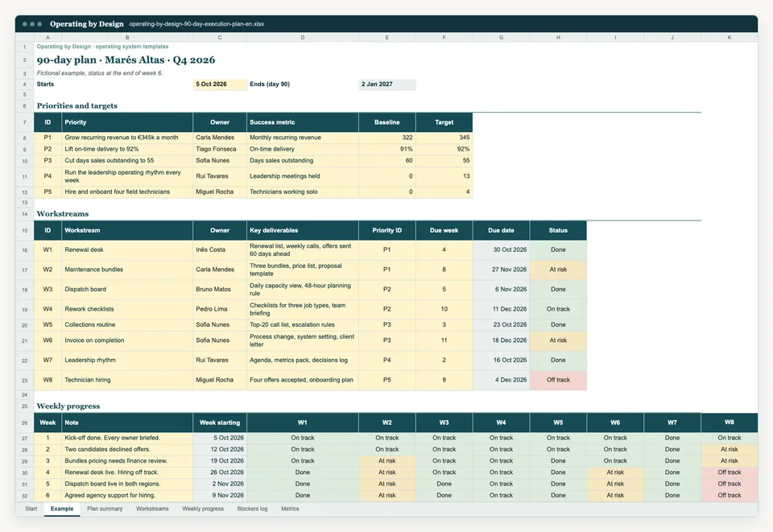The height and width of the screenshot is (532, 773).
Task: Click the 'Due week' header cell
Action: (x=444, y=230)
